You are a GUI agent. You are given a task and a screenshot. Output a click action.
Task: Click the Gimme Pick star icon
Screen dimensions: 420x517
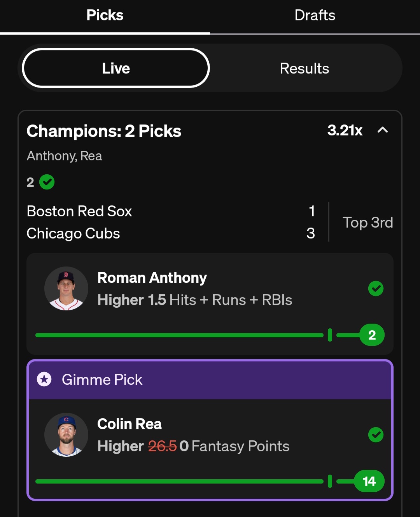click(x=44, y=379)
